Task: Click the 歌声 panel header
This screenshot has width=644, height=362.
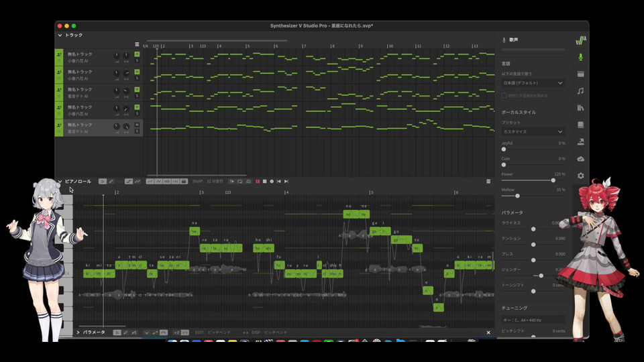Action: point(513,40)
